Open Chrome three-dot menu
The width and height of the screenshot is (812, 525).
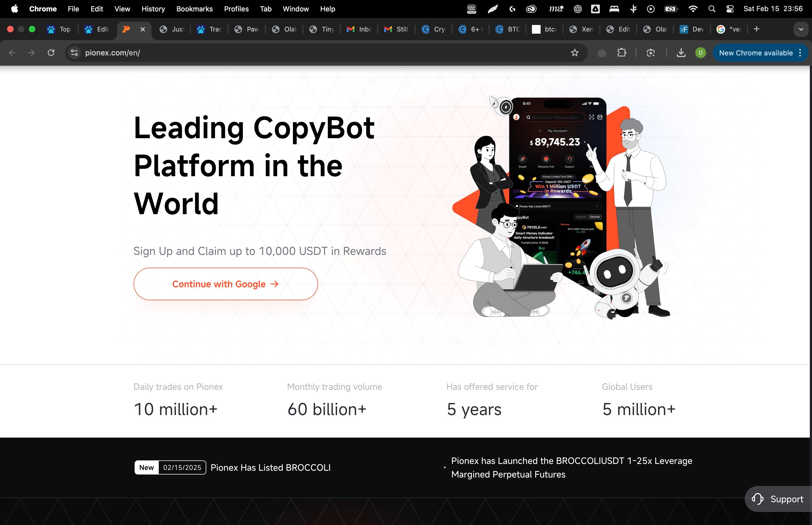tap(800, 53)
